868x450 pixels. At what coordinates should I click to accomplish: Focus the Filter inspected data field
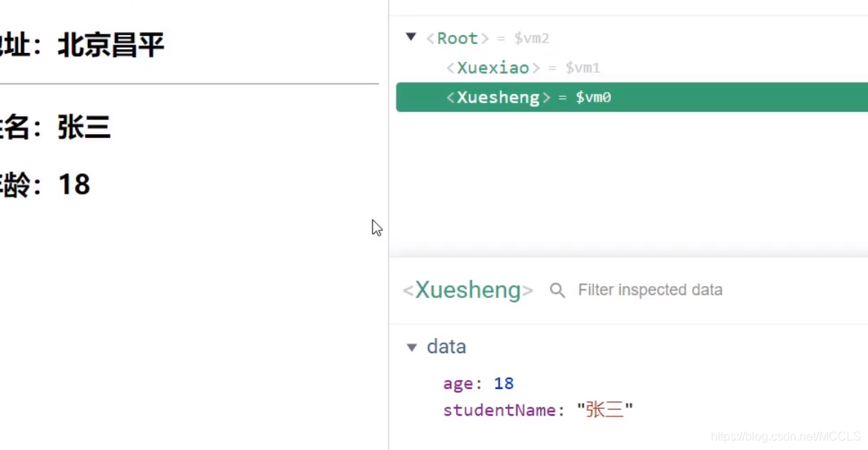point(650,290)
